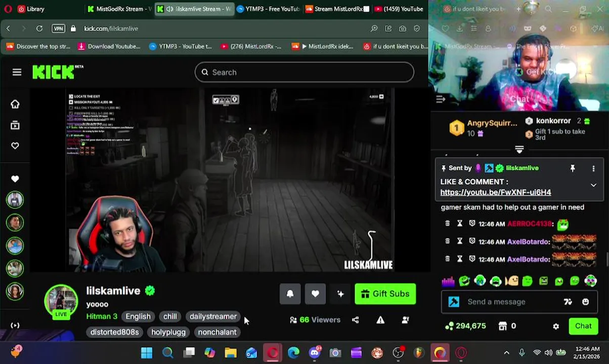Share the stream using share icon
The height and width of the screenshot is (364, 609).
[x=355, y=320]
